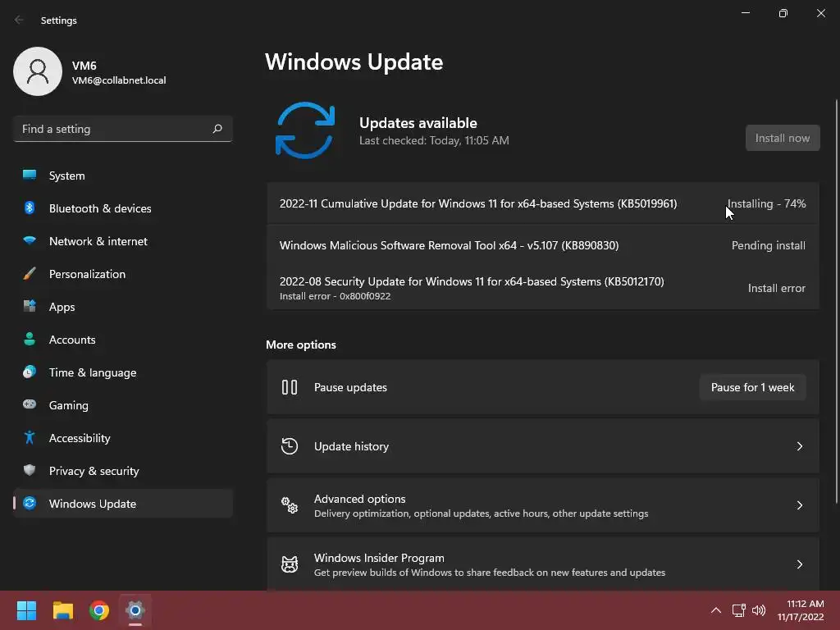Click the Update history clock icon
The image size is (840, 630).
(290, 445)
